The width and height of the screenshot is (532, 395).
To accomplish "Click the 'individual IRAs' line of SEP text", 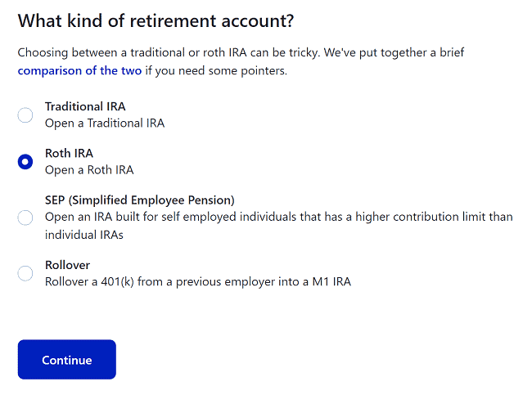I will pyautogui.click(x=84, y=234).
